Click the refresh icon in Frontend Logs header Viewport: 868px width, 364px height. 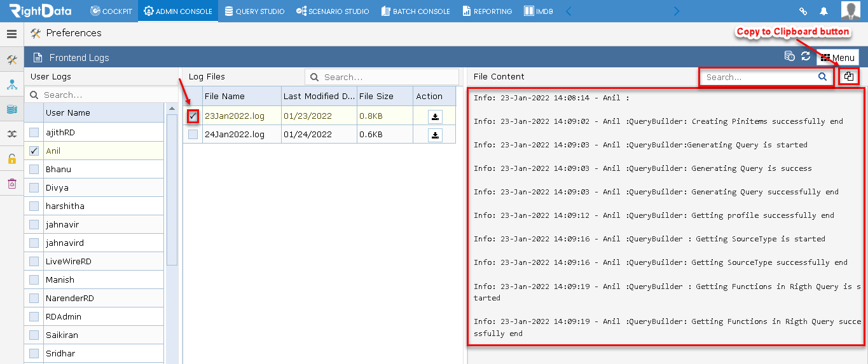coord(806,57)
